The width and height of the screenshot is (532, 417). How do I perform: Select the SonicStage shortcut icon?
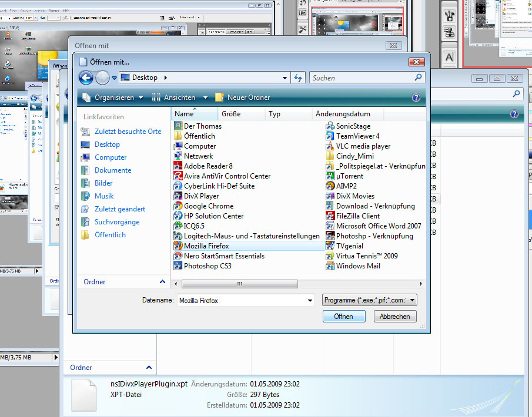point(330,126)
